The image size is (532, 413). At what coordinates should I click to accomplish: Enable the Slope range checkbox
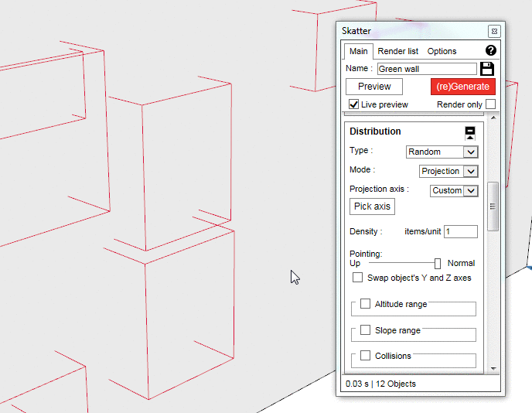pyautogui.click(x=365, y=330)
